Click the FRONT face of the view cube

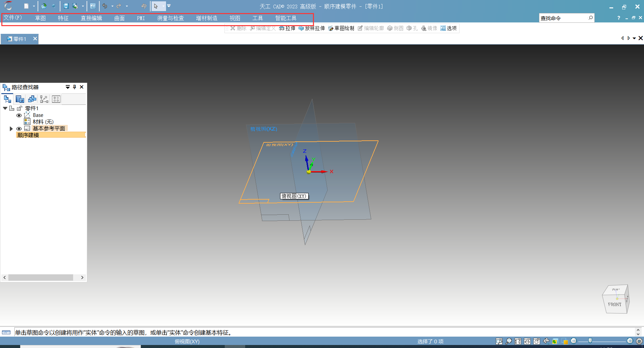pos(614,304)
